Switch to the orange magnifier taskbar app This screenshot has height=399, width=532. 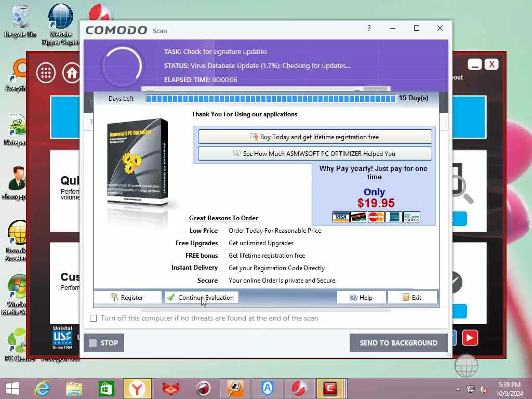pyautogui.click(x=235, y=389)
